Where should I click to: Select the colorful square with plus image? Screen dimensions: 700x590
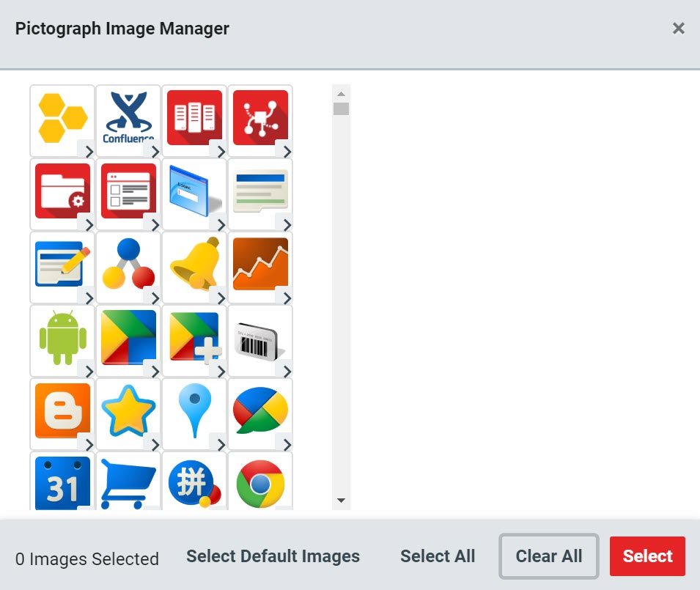(x=195, y=337)
